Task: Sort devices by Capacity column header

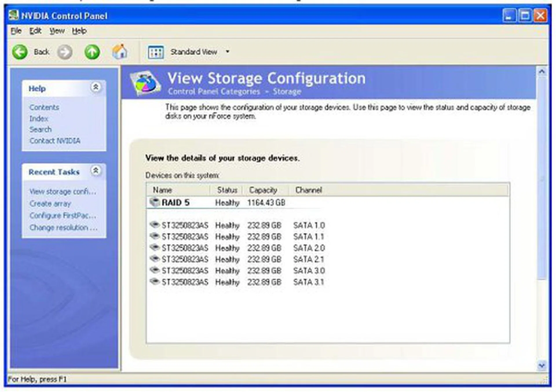Action: [x=263, y=190]
